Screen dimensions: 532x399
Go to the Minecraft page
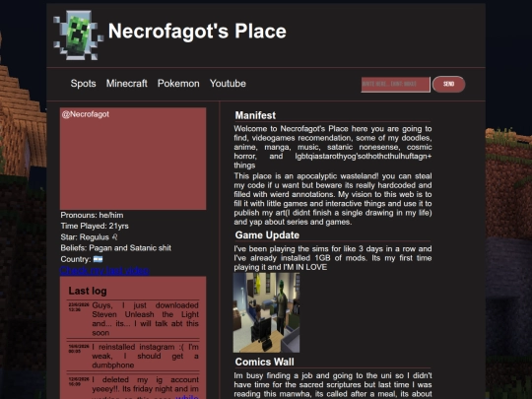pos(126,84)
